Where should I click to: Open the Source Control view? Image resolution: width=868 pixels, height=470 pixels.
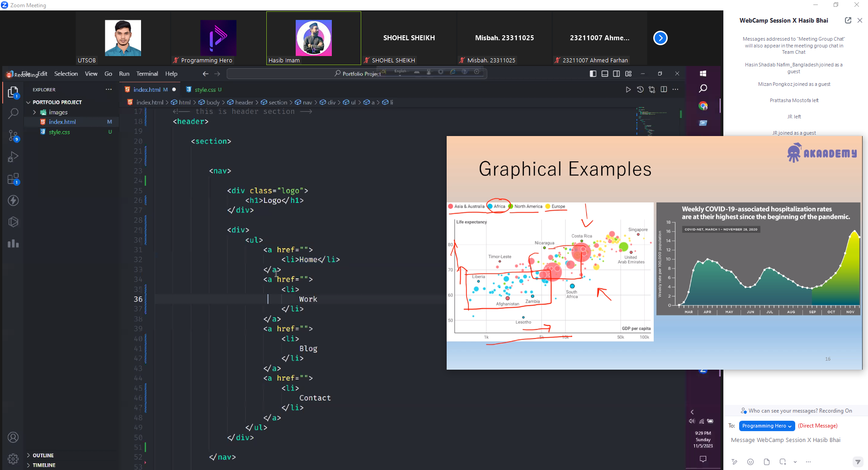(x=13, y=135)
